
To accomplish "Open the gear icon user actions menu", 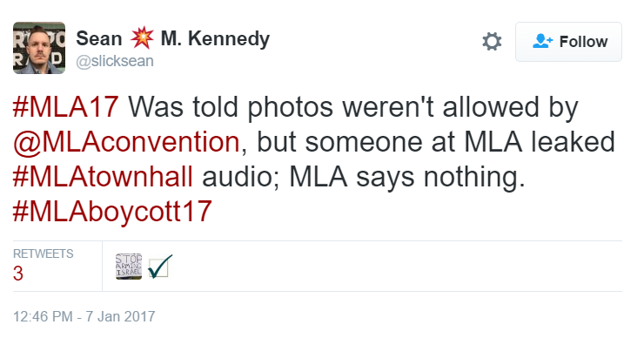I will (492, 42).
